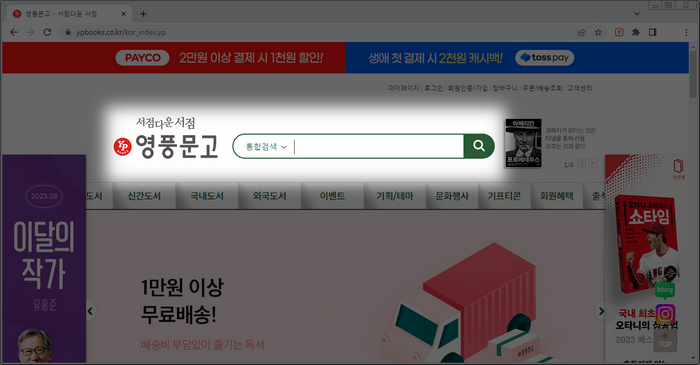Image resolution: width=700 pixels, height=365 pixels.
Task: Open a new tab with plus button
Action: click(143, 14)
